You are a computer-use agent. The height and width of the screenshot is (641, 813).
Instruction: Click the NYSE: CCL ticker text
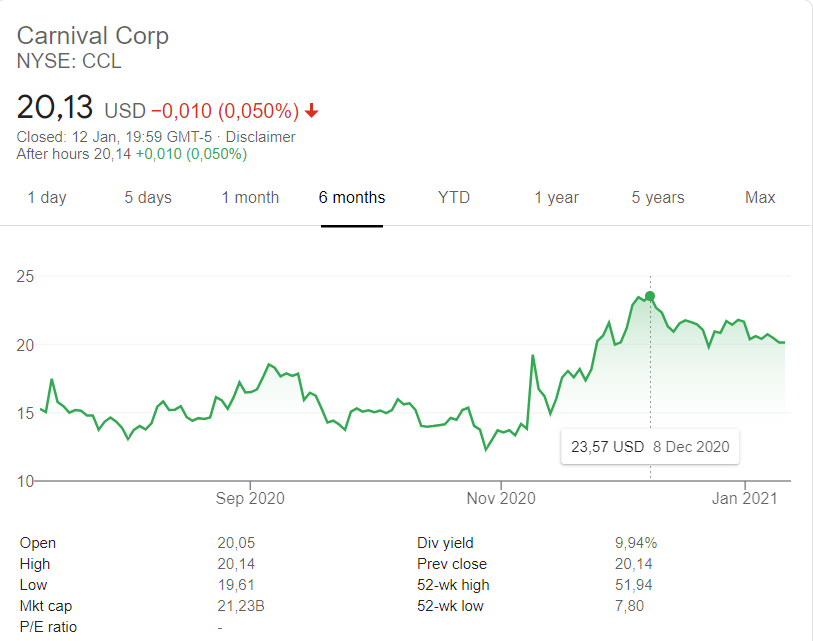click(x=69, y=61)
